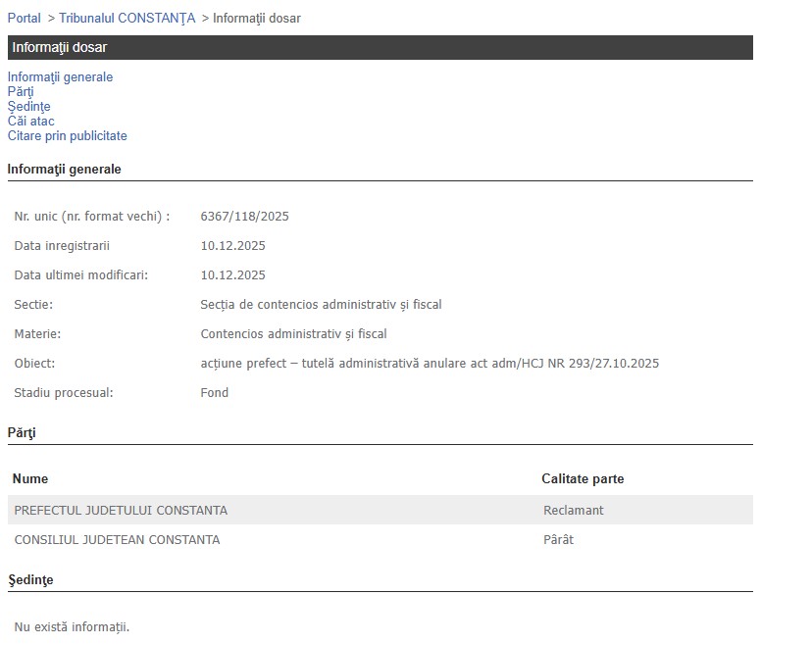Open the Citare prin publicitate link
Viewport: 812px width, 645px height.
click(x=67, y=135)
